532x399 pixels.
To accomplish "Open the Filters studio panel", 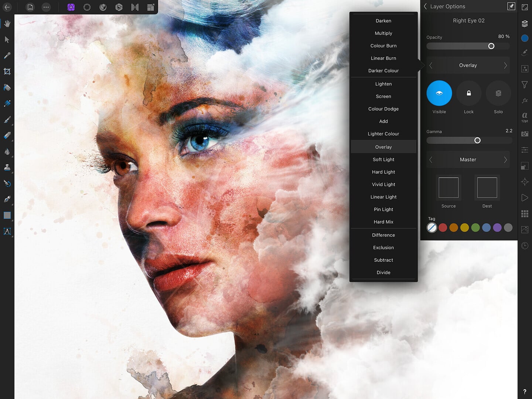I will pos(525,85).
